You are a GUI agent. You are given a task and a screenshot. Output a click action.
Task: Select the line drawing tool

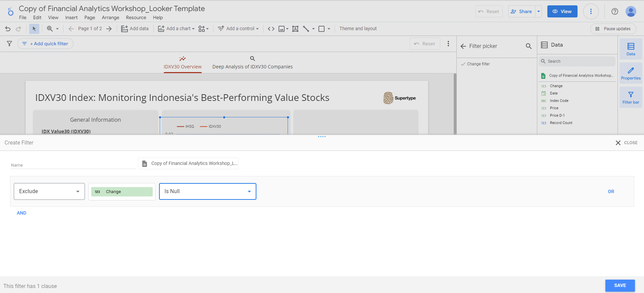[306, 29]
